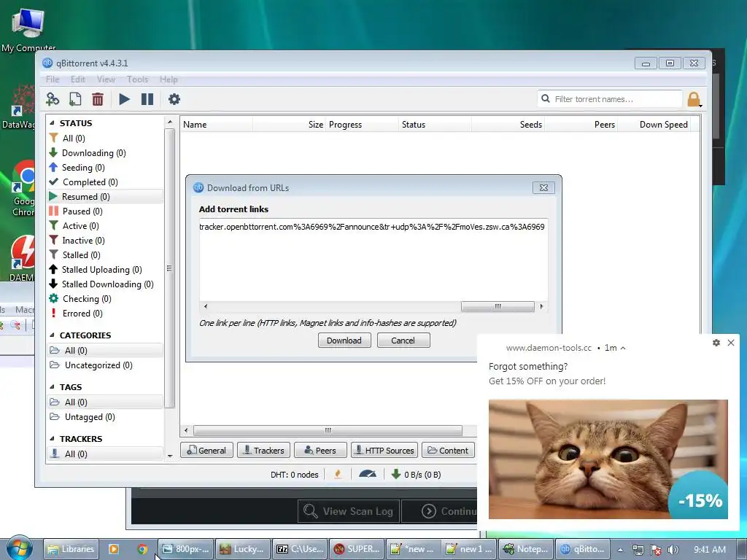747x560 pixels.
Task: Switch to the Content tab
Action: (448, 451)
